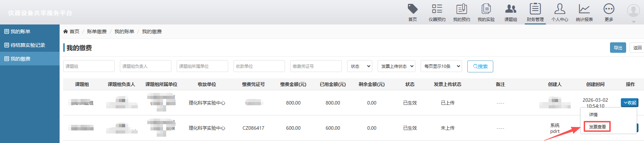The image size is (644, 143).
Task: Collapse the 收起 action menu in first row
Action: click(x=629, y=102)
